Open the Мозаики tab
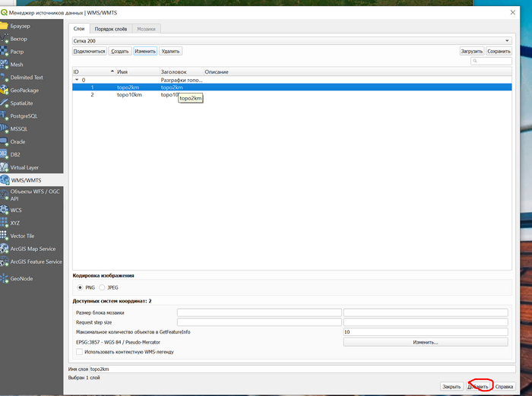 [146, 29]
